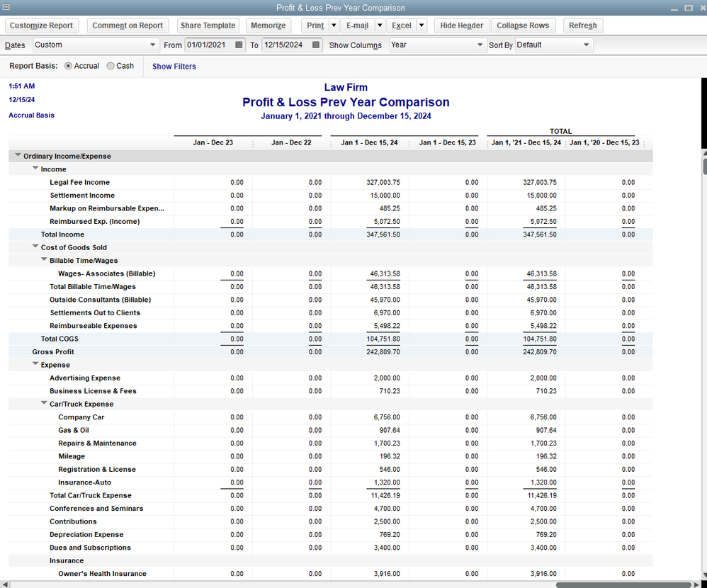Image resolution: width=707 pixels, height=588 pixels.
Task: Open the E-mail dropdown arrow
Action: pyautogui.click(x=380, y=26)
